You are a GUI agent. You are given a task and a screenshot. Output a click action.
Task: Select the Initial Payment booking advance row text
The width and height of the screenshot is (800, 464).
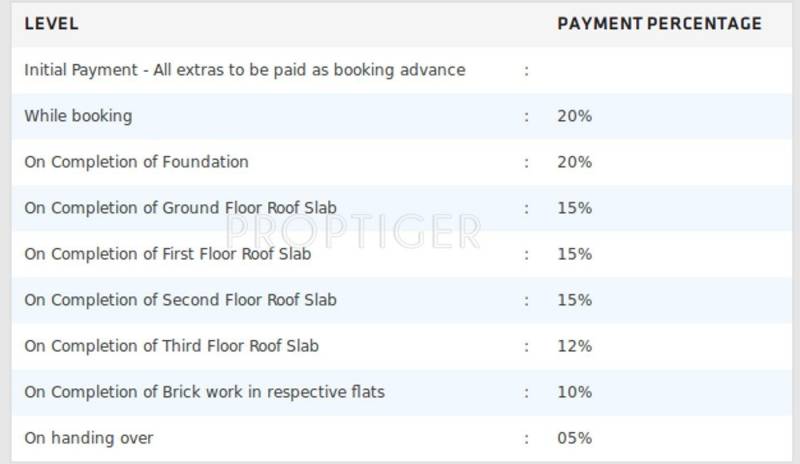click(244, 70)
